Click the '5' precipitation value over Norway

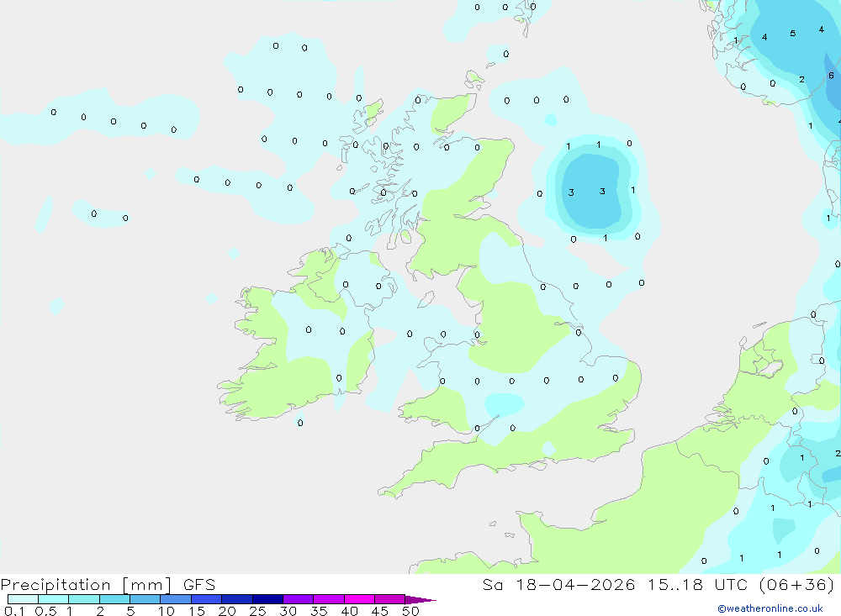[x=793, y=34]
